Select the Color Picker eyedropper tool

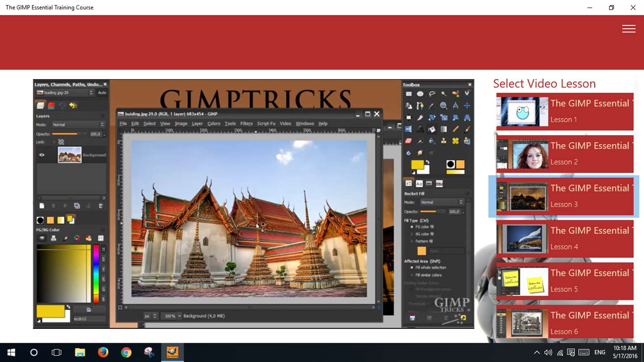point(432,105)
